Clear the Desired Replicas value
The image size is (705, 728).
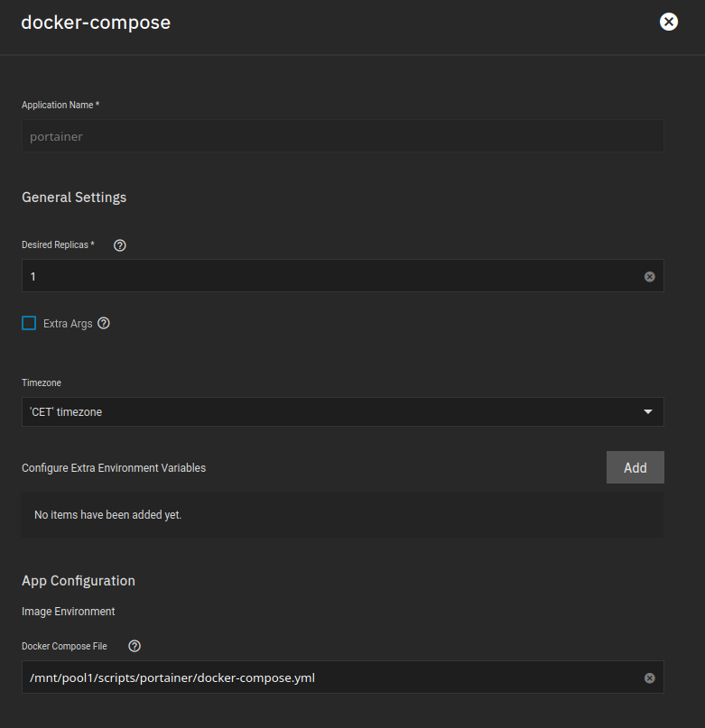click(x=649, y=276)
